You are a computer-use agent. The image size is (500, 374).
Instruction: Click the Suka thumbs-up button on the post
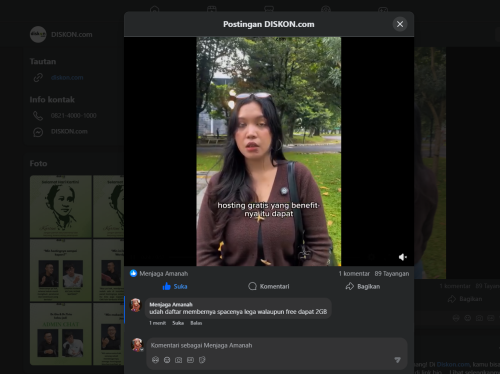coord(175,286)
